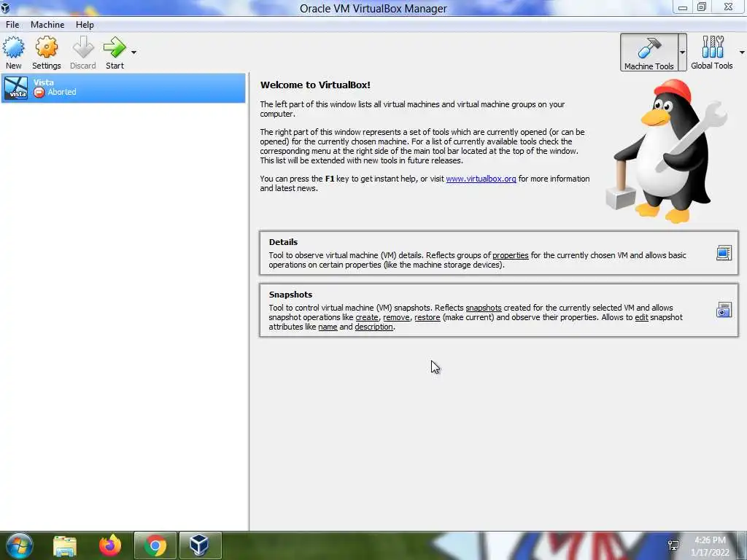Minimize the VirtualBox Manager window
747x560 pixels.
pos(683,7)
